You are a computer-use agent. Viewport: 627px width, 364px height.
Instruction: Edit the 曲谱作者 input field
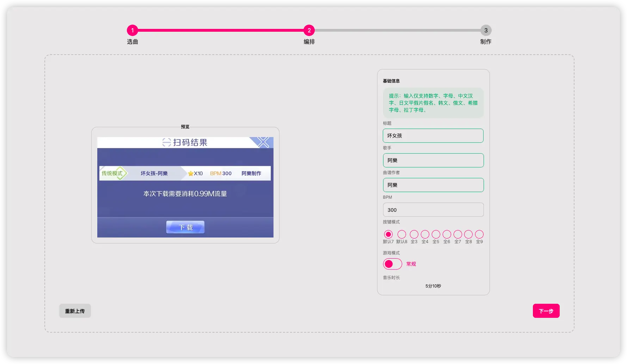pos(433,185)
